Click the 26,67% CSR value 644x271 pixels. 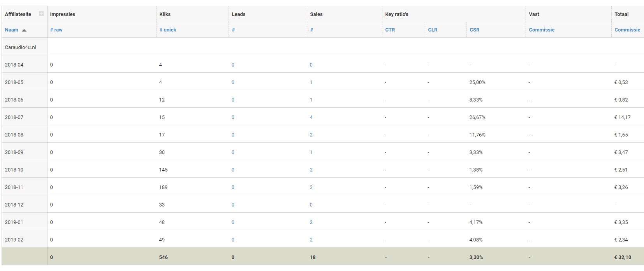tap(477, 117)
